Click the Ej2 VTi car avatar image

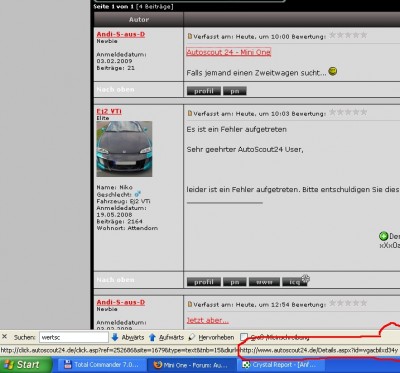click(124, 149)
